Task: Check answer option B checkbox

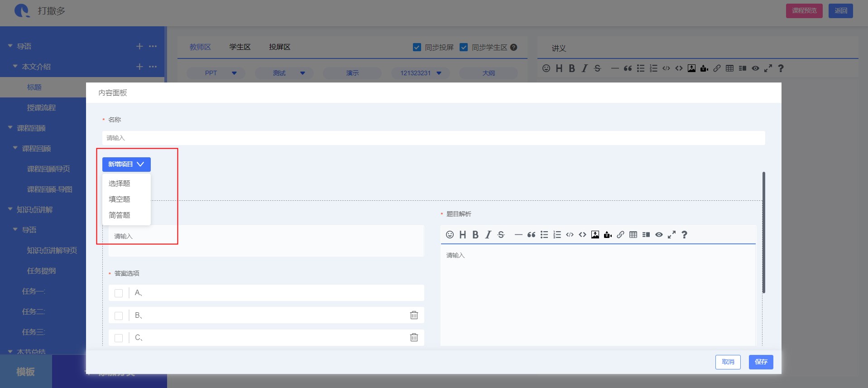Action: coord(119,315)
